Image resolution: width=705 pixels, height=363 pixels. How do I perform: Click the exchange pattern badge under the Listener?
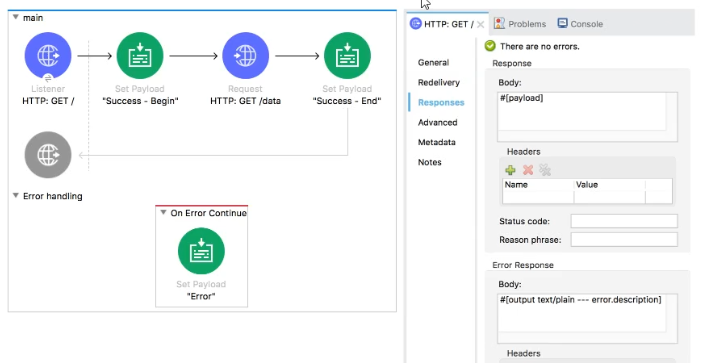[x=48, y=79]
